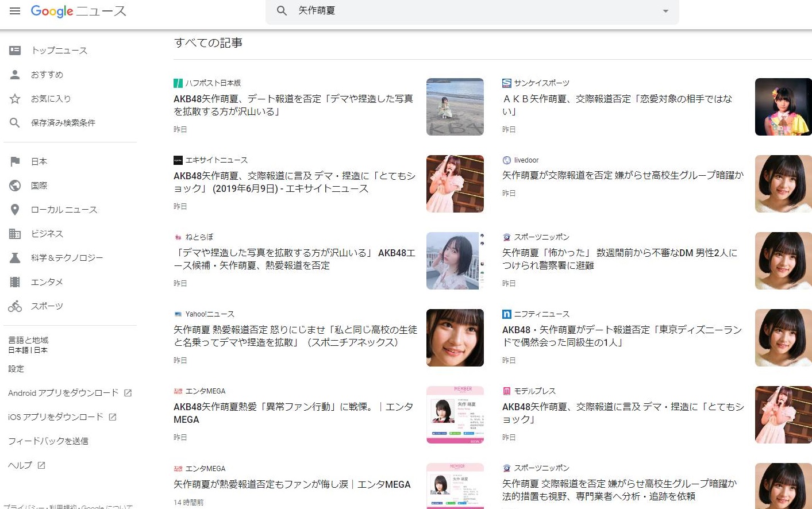Click the Google ニュース logo
Screen dimensions: 812x509
click(x=78, y=11)
